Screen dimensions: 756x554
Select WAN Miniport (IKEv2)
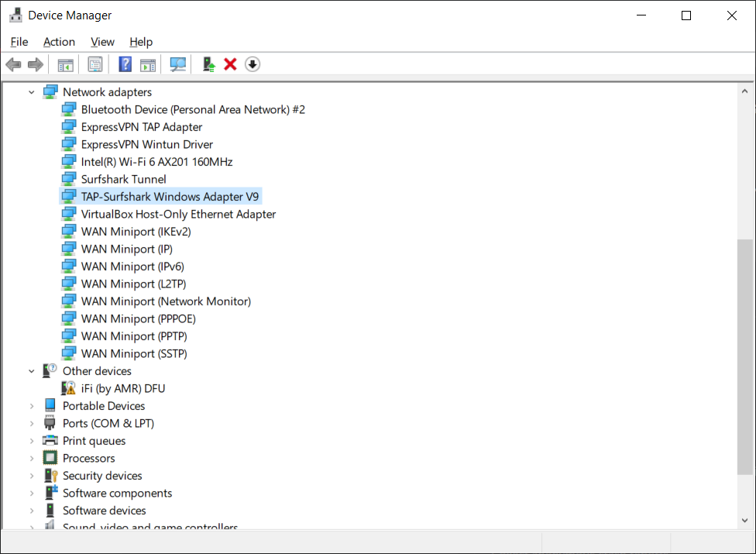point(136,232)
